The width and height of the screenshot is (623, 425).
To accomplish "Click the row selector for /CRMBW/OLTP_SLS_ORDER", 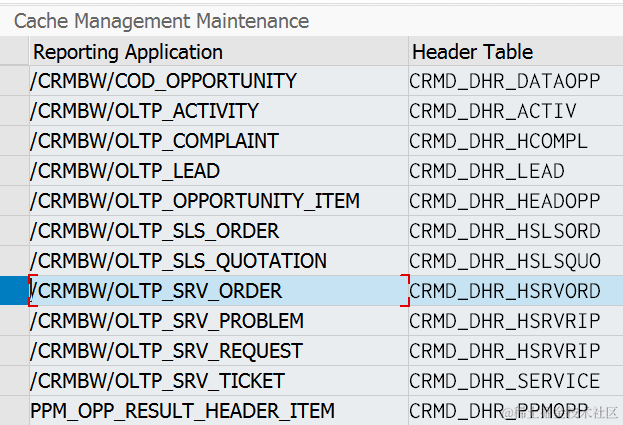I will click(14, 231).
